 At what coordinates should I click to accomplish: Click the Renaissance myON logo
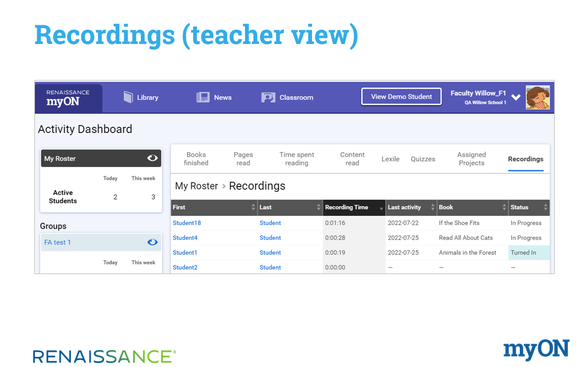pos(68,98)
